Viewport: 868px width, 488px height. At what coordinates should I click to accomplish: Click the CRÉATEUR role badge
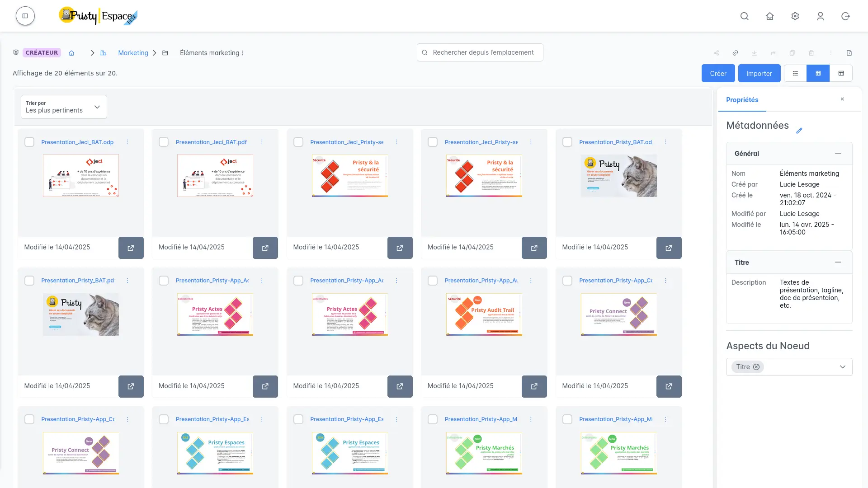pyautogui.click(x=42, y=53)
